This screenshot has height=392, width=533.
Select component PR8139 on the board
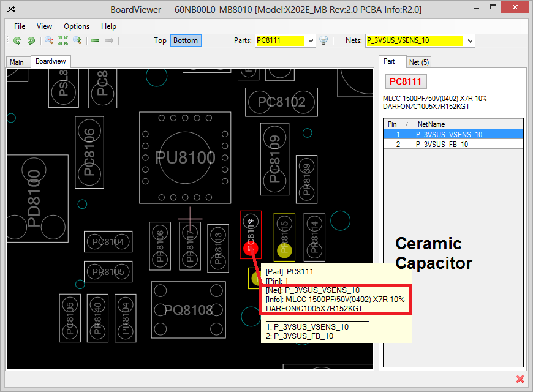(306, 179)
